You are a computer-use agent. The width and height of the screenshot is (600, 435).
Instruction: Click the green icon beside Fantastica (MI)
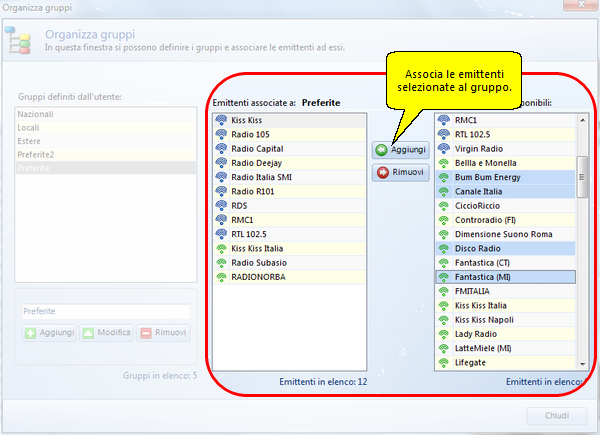click(x=443, y=277)
